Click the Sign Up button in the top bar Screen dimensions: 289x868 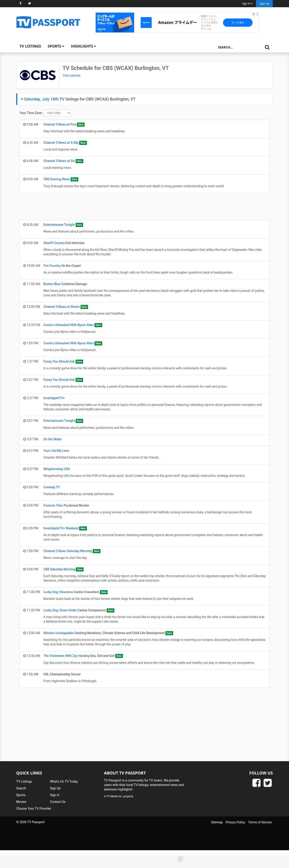(x=264, y=4)
